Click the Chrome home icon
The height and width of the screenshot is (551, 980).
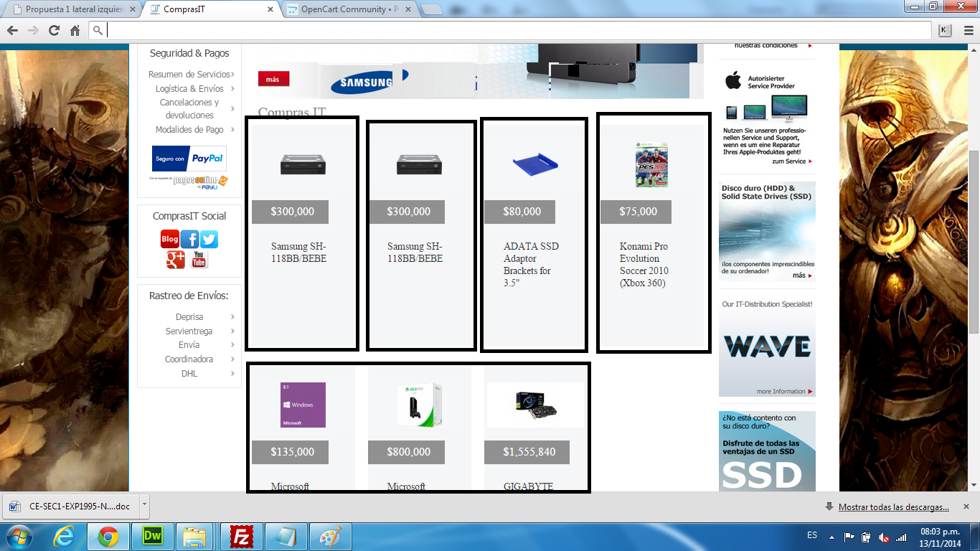[x=75, y=30]
